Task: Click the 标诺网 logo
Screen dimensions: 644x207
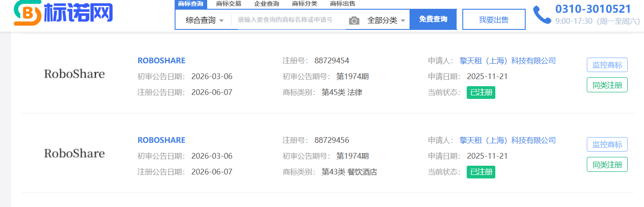Action: [63, 13]
